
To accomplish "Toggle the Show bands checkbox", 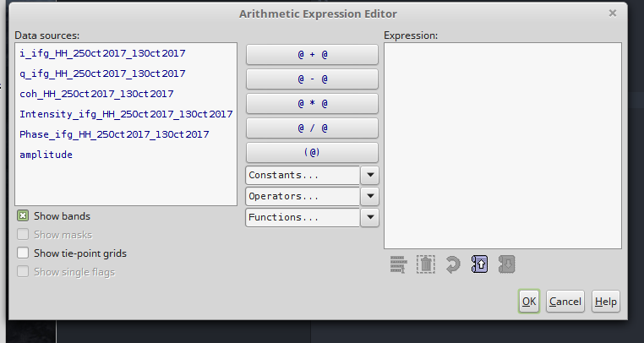I will (23, 216).
